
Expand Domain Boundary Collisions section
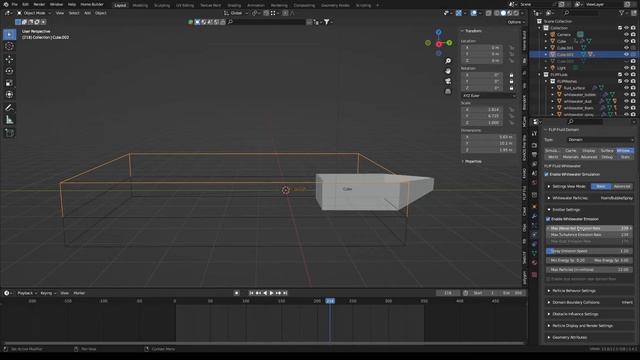(576, 302)
